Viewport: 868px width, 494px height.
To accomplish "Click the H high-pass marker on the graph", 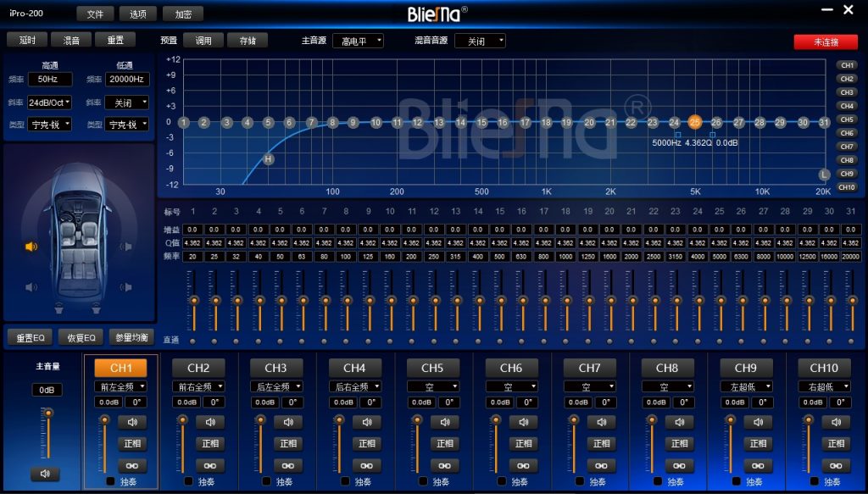I will click(269, 159).
